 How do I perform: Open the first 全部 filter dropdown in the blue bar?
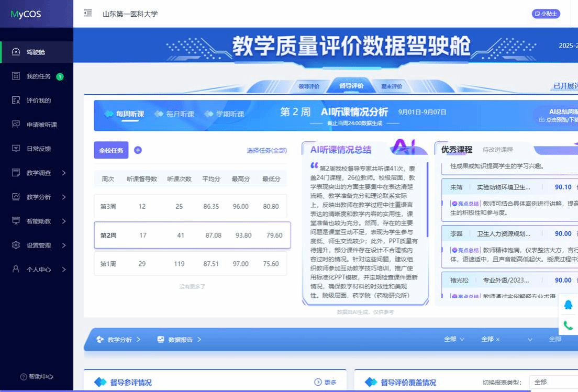(454, 339)
